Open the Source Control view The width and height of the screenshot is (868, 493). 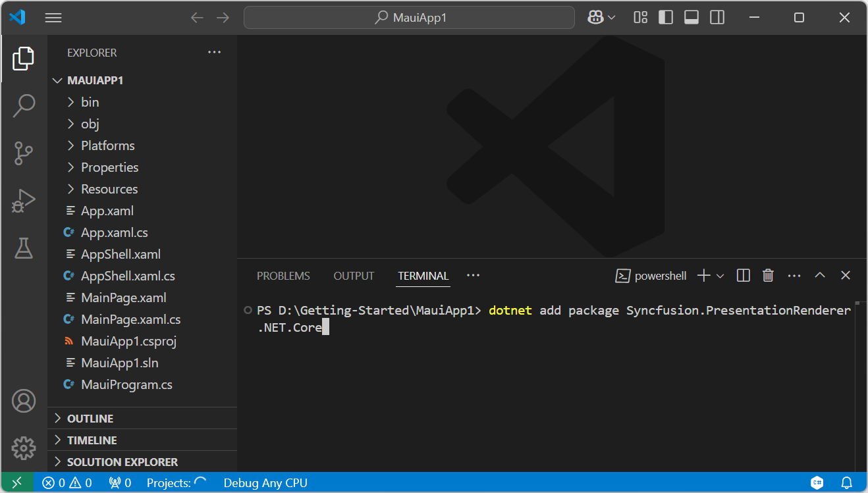tap(24, 153)
